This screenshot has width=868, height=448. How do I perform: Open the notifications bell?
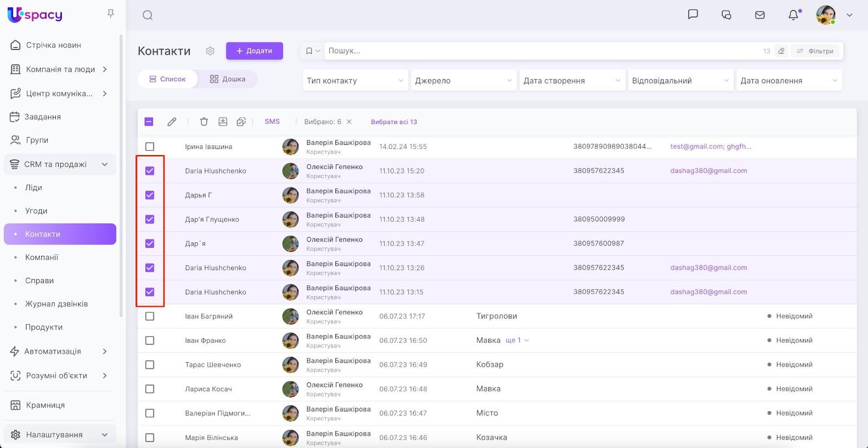tap(794, 15)
